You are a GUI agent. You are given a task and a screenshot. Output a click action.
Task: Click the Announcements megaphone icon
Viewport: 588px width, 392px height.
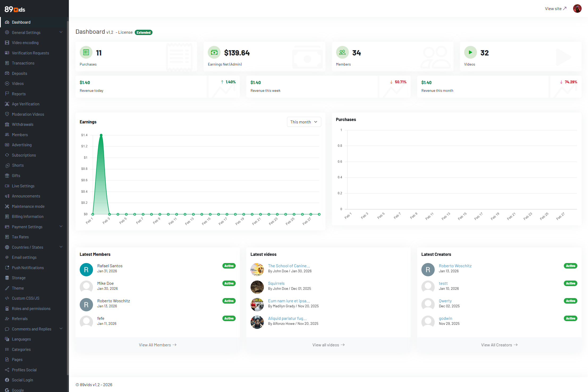click(x=7, y=196)
